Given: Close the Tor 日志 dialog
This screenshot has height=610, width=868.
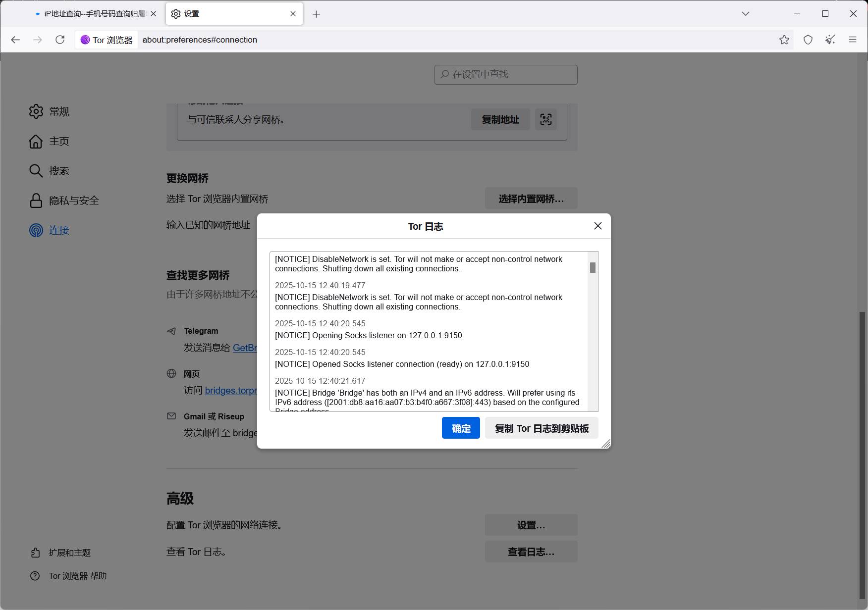Looking at the screenshot, I should (x=597, y=226).
